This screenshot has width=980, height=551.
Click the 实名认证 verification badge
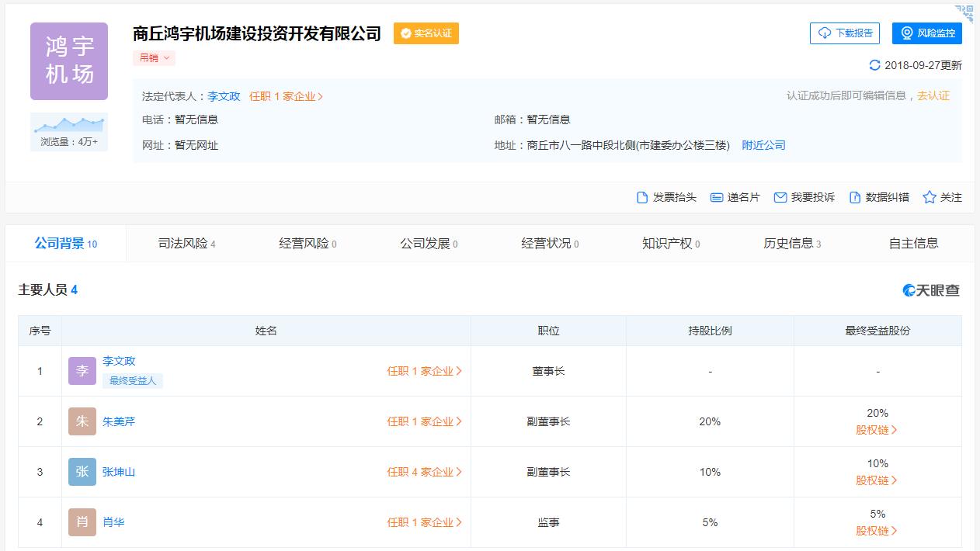(426, 33)
